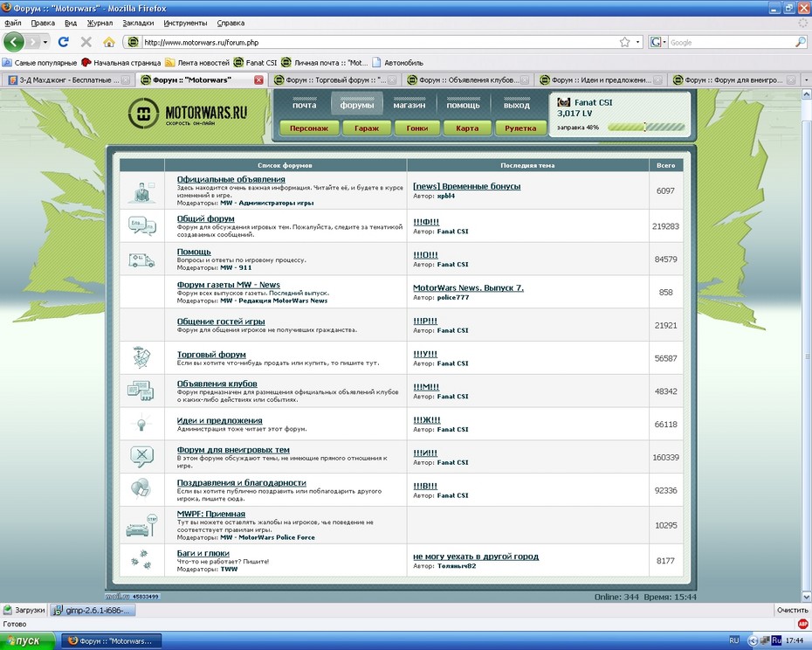Open the Журнал menu
The width and height of the screenshot is (812, 650).
click(100, 23)
